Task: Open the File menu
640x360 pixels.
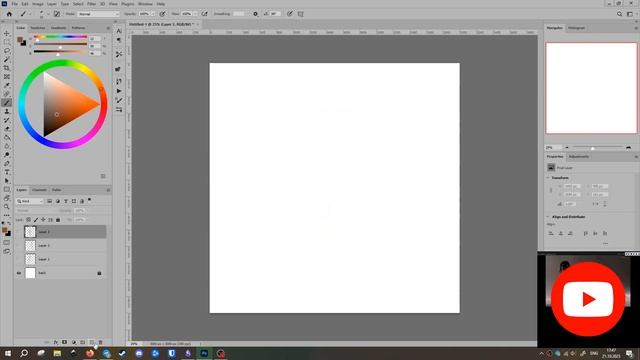Action: click(x=14, y=4)
